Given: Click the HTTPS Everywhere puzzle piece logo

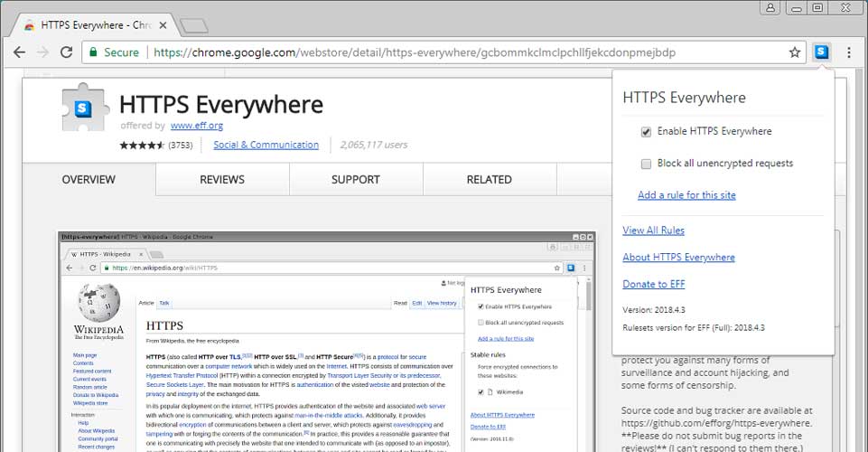Looking at the screenshot, I should (x=84, y=108).
